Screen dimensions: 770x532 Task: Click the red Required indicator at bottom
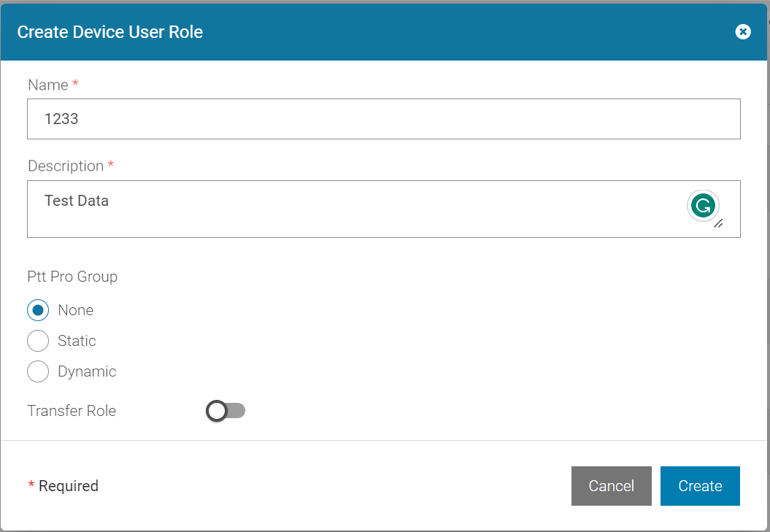(31, 485)
